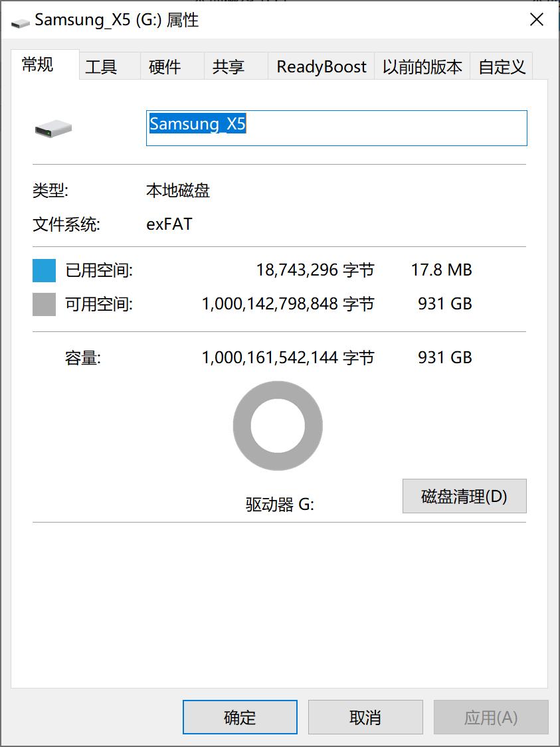Click the blue used space legend square
560x747 pixels.
(43, 270)
